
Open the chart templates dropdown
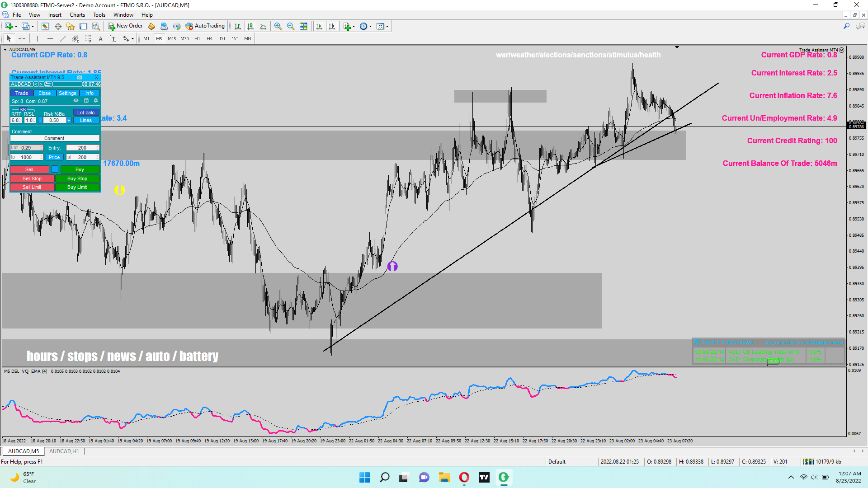click(387, 26)
